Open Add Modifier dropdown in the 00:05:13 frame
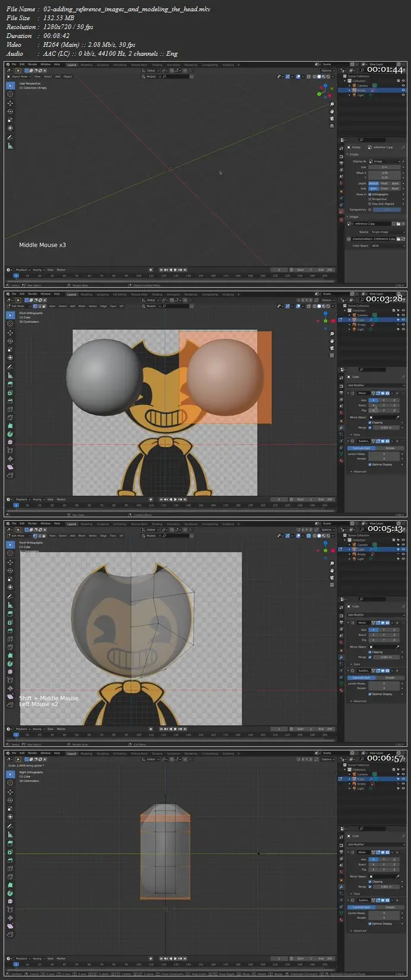 [x=377, y=615]
